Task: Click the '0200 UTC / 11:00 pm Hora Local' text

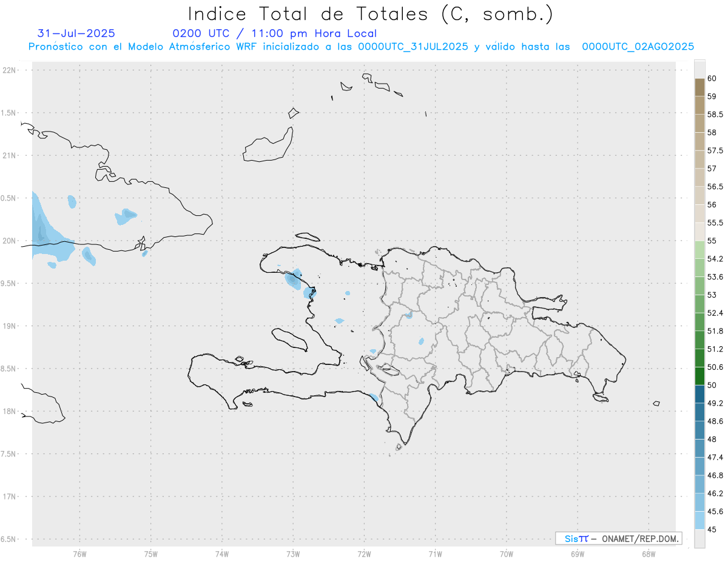Action: [275, 33]
